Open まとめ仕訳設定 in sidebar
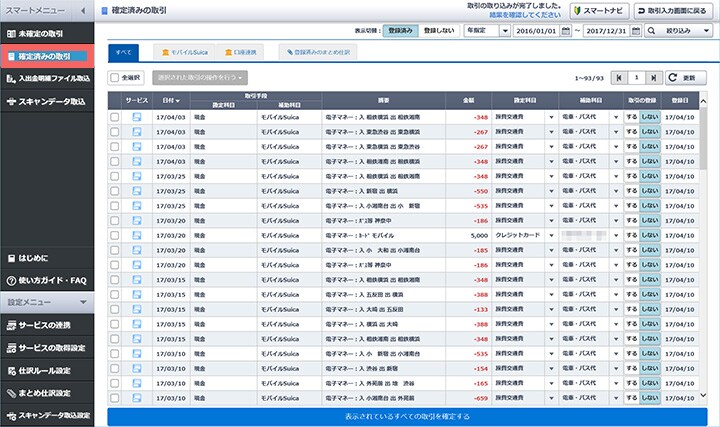Viewport: 720px width, 427px height. pyautogui.click(x=47, y=393)
